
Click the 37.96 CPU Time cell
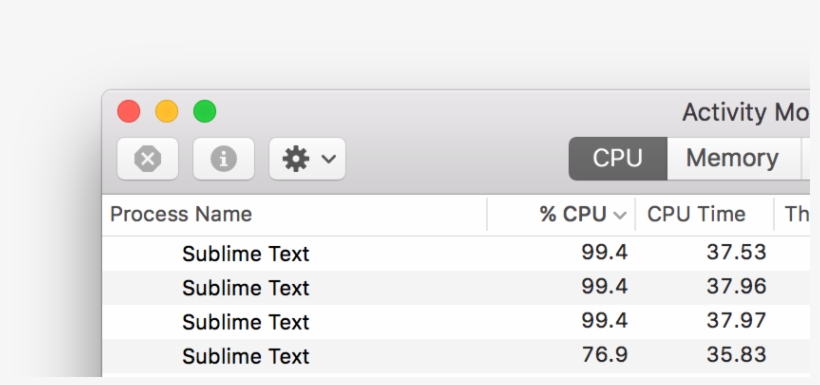tap(736, 286)
